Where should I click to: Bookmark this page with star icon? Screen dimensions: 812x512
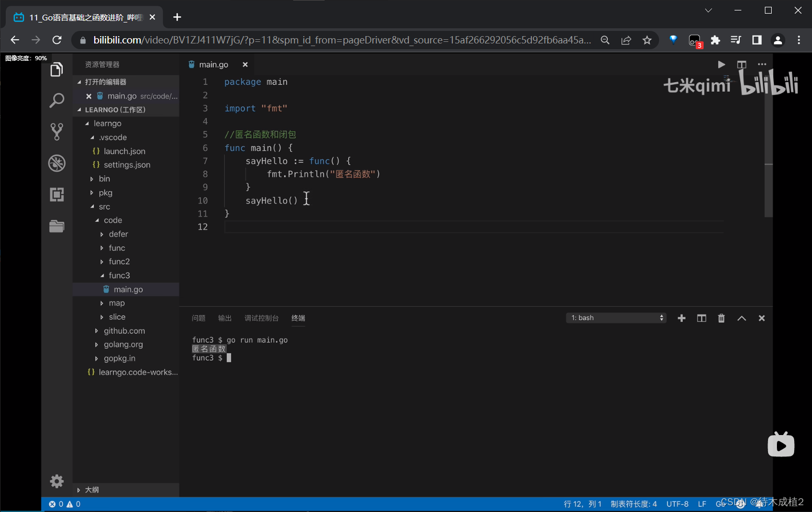click(647, 40)
